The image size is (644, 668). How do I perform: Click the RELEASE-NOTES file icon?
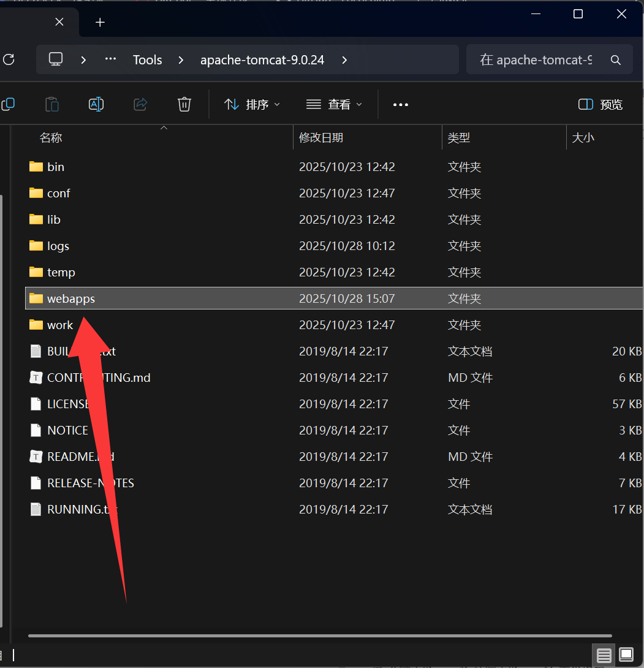tap(36, 483)
